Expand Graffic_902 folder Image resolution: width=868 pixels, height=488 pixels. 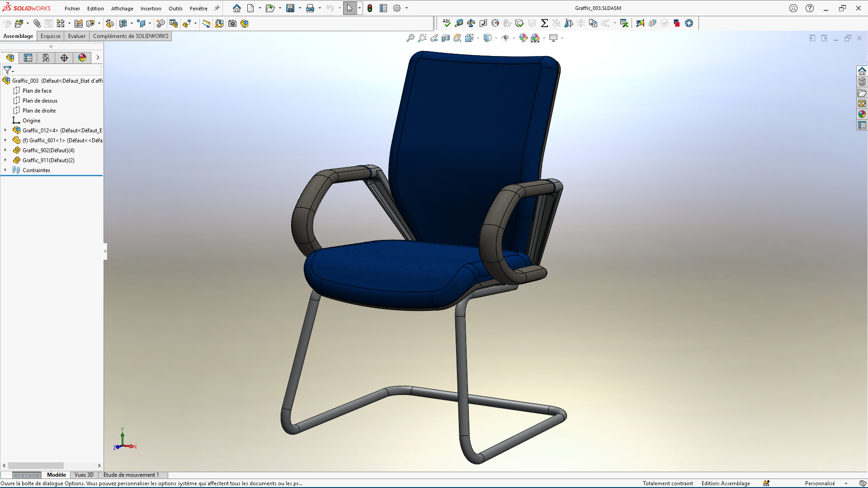pyautogui.click(x=5, y=150)
